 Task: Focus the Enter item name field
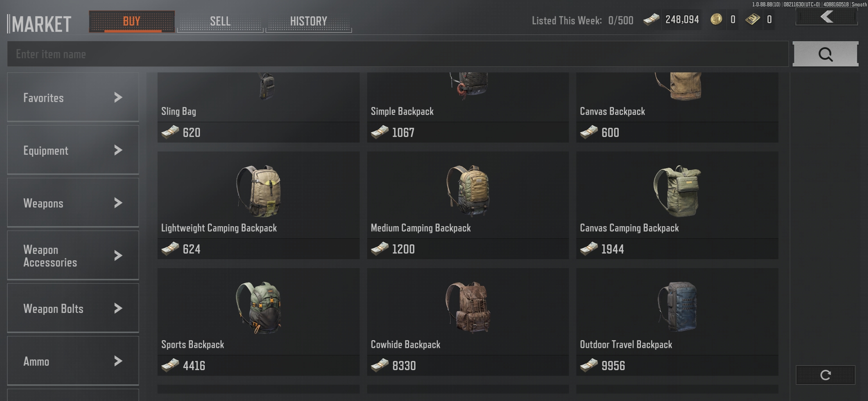coord(398,54)
